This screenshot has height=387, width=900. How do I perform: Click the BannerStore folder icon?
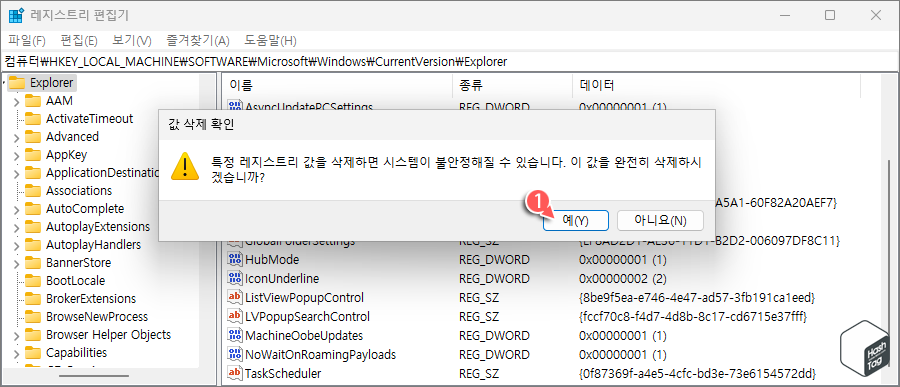(x=33, y=263)
